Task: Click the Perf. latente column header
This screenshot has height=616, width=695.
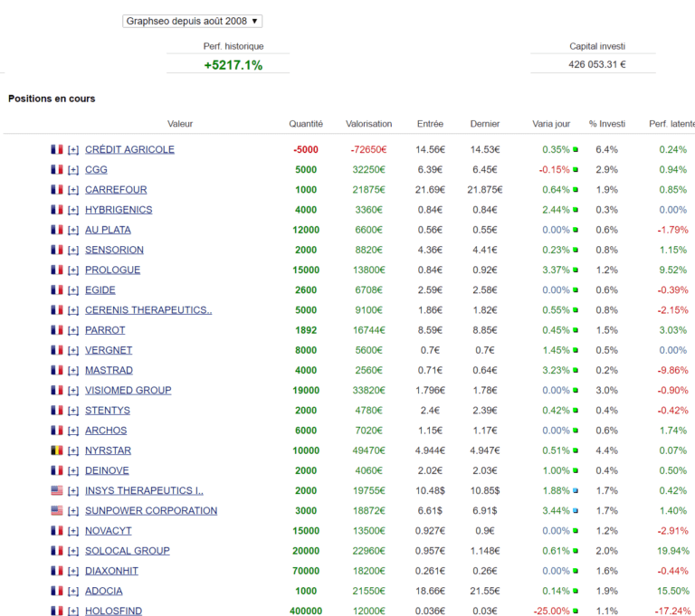Action: [x=671, y=124]
